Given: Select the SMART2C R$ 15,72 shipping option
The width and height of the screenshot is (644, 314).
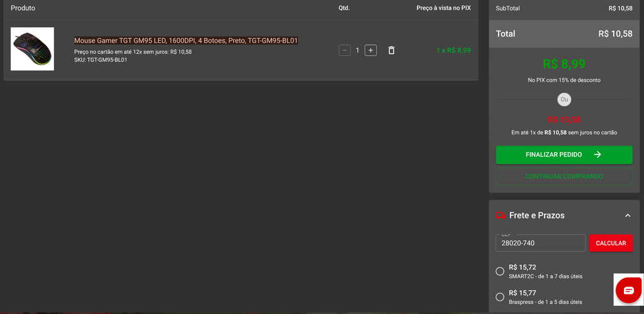Looking at the screenshot, I should 500,271.
